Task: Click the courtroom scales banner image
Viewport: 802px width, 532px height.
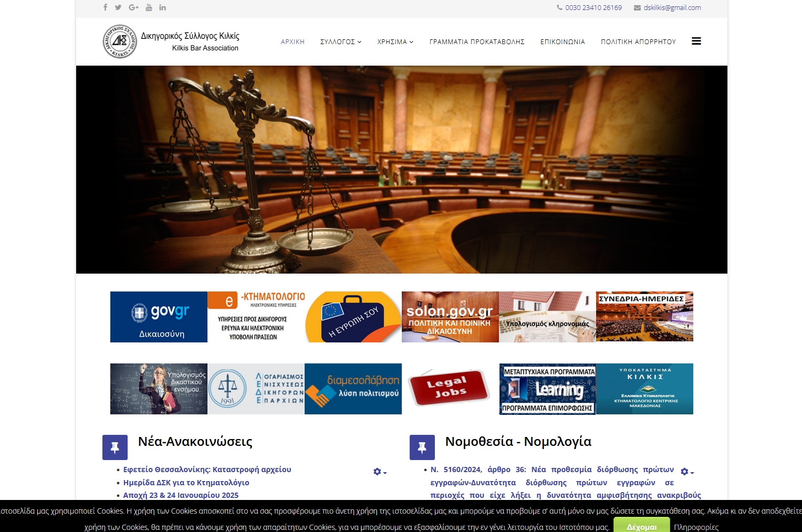Action: point(402,170)
